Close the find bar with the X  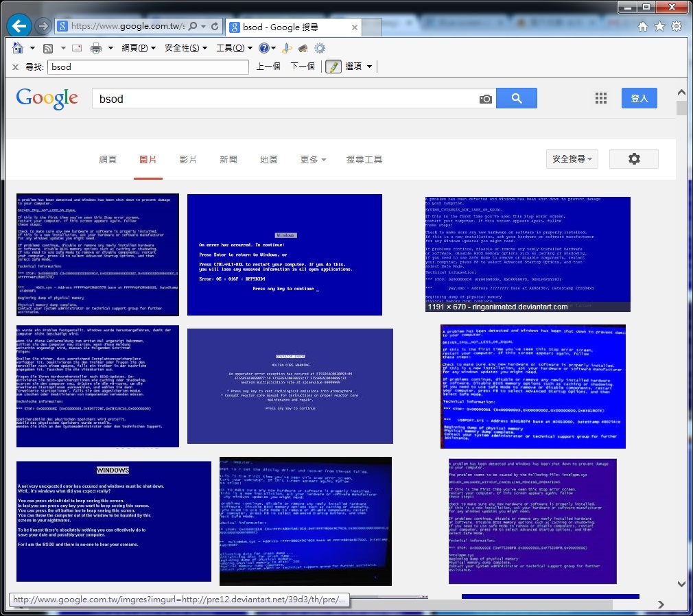16,67
